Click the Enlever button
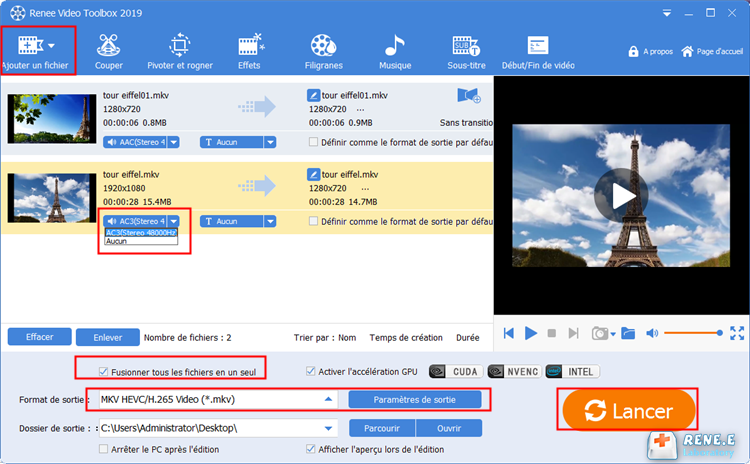Viewport: 750px width, 464px height. (108, 337)
